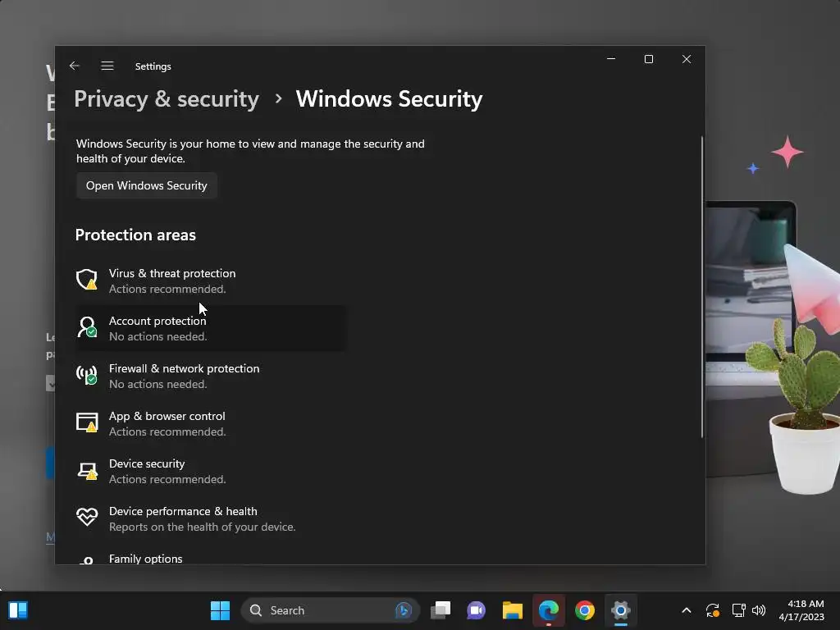The image size is (840, 630).
Task: Click the Firewall & network protection antenna icon
Action: click(x=87, y=375)
